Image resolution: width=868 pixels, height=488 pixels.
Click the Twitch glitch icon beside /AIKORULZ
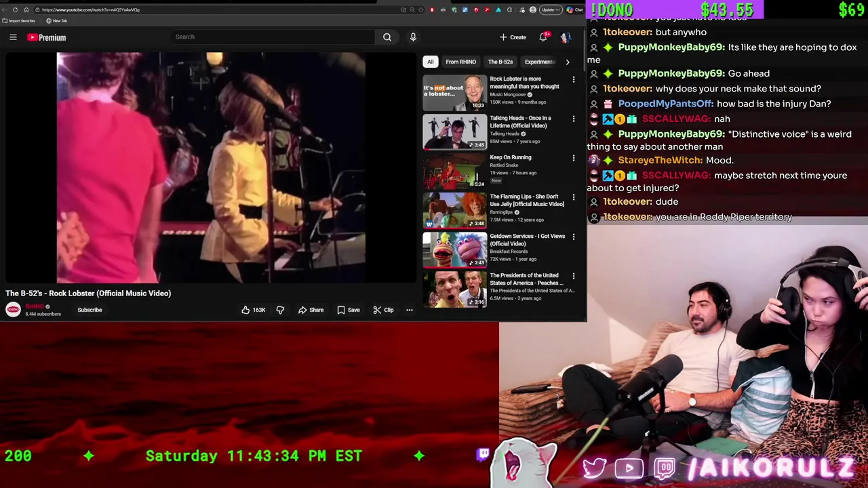[x=665, y=468]
